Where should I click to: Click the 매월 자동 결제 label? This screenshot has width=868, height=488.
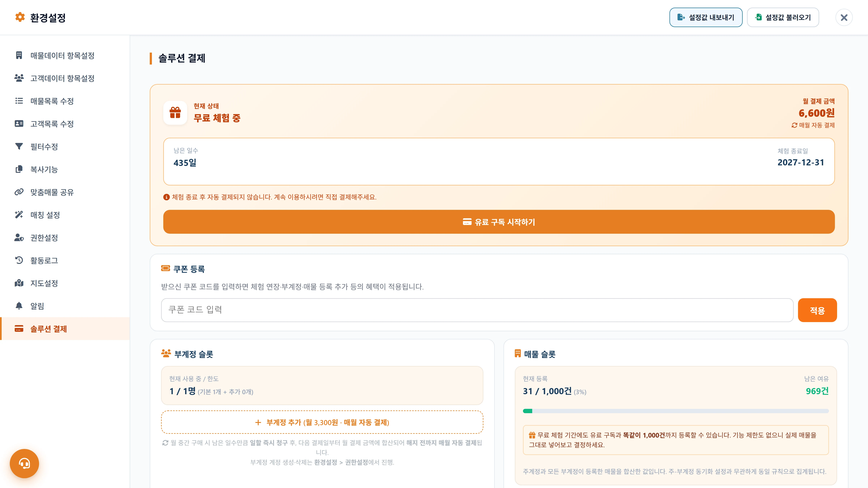tap(813, 125)
